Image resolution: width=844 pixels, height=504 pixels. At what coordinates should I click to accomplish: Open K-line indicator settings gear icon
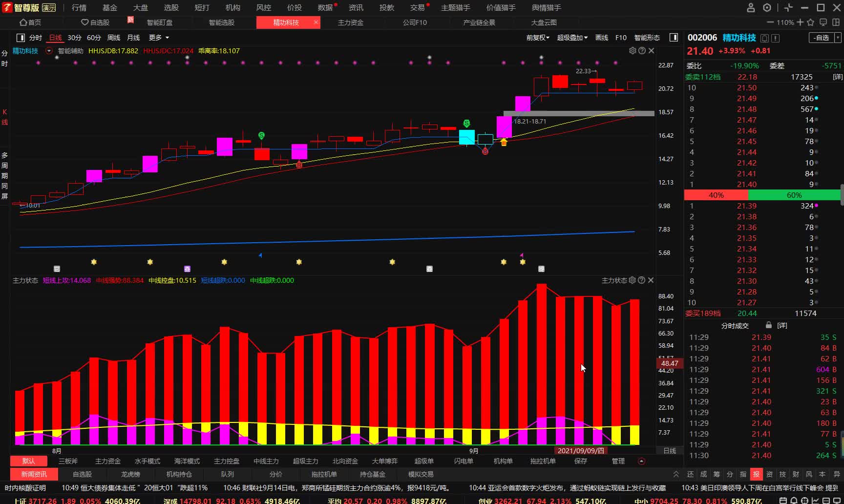[633, 51]
